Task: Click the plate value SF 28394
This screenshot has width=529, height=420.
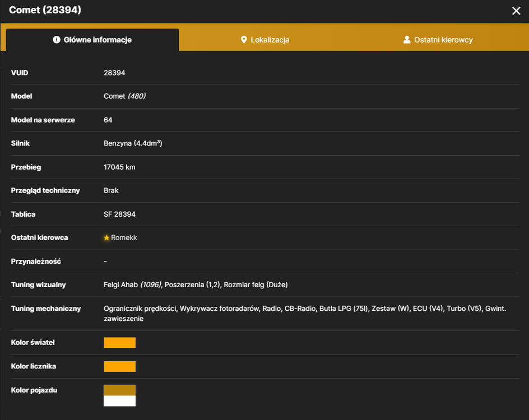Action: (119, 214)
